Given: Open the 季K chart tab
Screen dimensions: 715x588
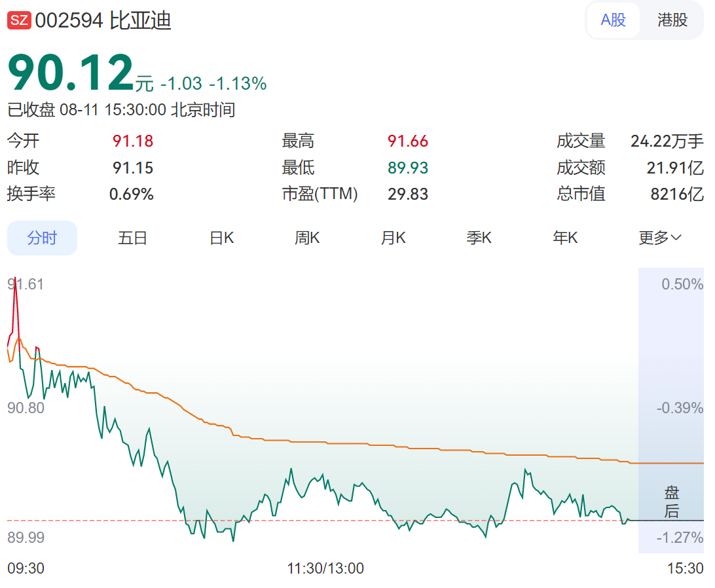Looking at the screenshot, I should [x=479, y=238].
